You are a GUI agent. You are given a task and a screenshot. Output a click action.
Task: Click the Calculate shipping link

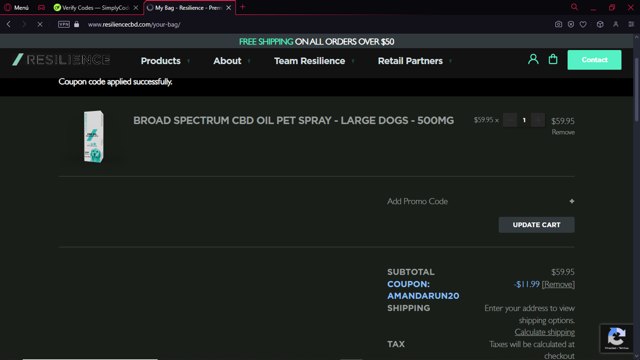click(544, 332)
